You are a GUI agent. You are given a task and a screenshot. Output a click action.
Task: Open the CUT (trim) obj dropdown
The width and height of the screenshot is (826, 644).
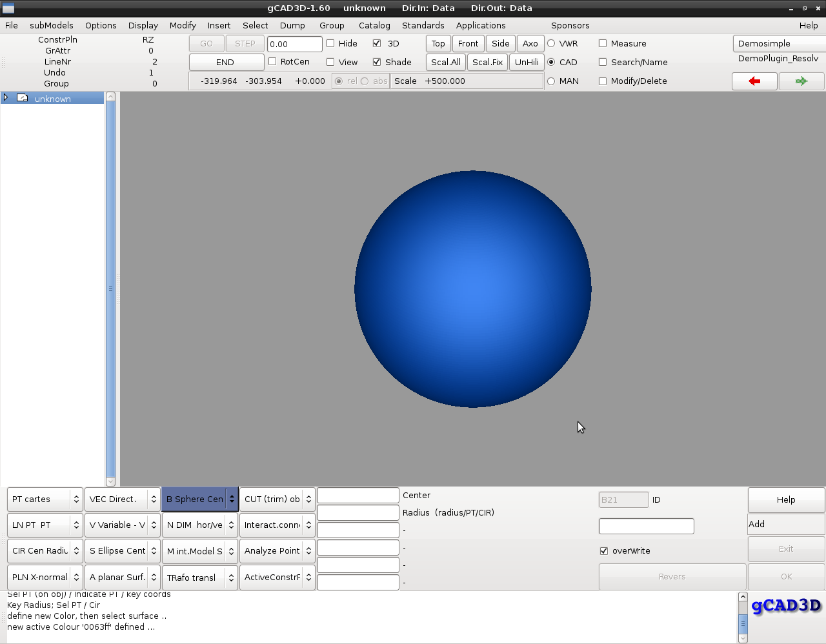277,499
